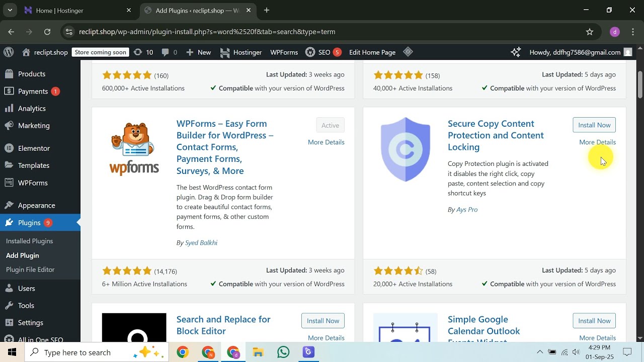Install Search and Replace for Block Editor

point(323,321)
